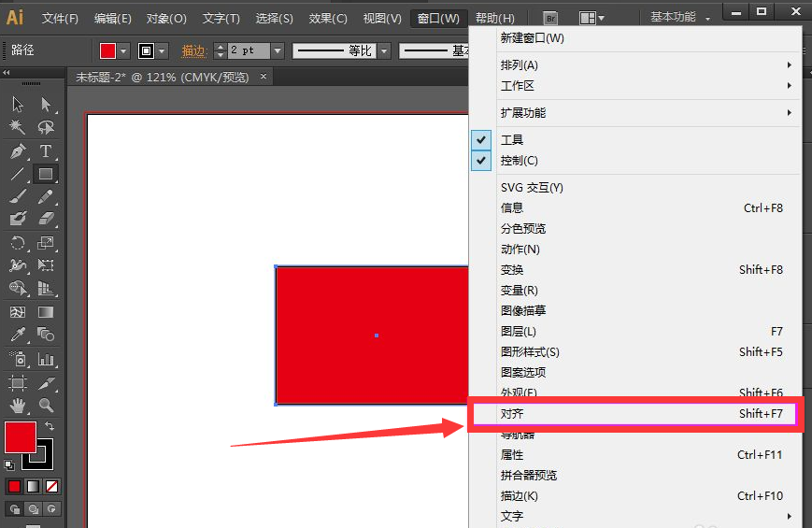Open the 编辑(E) menu
This screenshot has height=528, width=812.
[113, 19]
